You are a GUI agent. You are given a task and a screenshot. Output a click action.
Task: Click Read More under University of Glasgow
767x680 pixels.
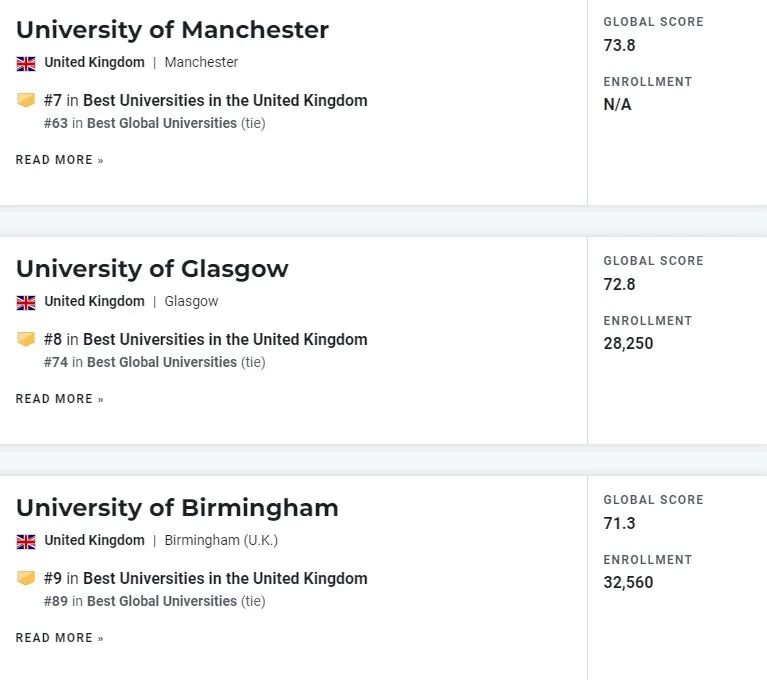click(x=60, y=399)
